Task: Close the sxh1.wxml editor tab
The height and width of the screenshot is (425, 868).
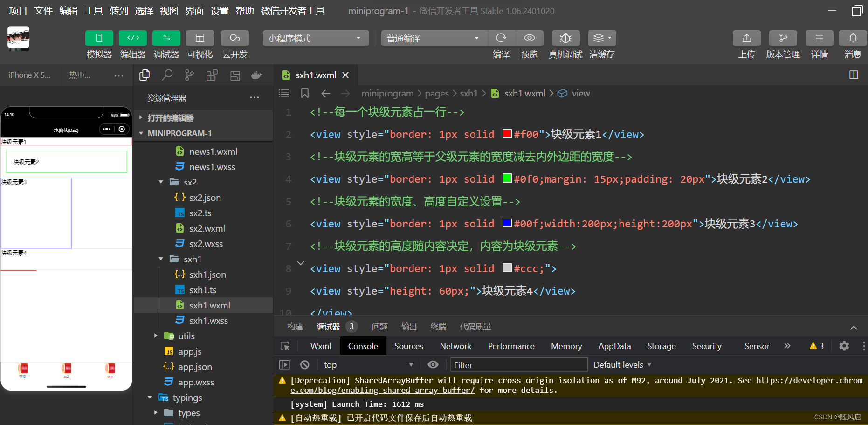Action: click(345, 75)
